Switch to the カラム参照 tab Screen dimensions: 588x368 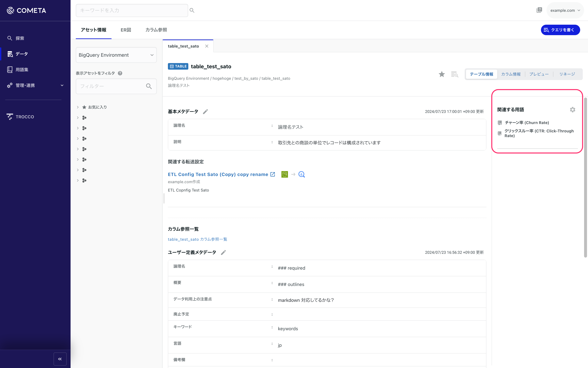pos(156,30)
